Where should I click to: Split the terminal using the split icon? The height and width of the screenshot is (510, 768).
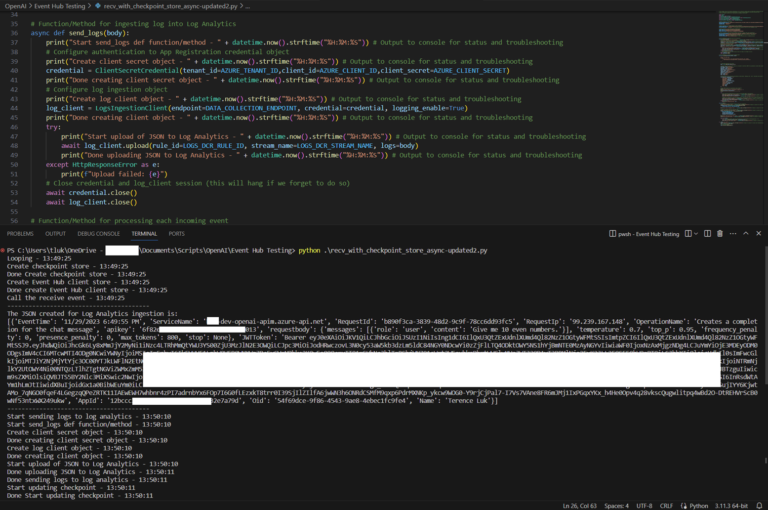tap(707, 234)
